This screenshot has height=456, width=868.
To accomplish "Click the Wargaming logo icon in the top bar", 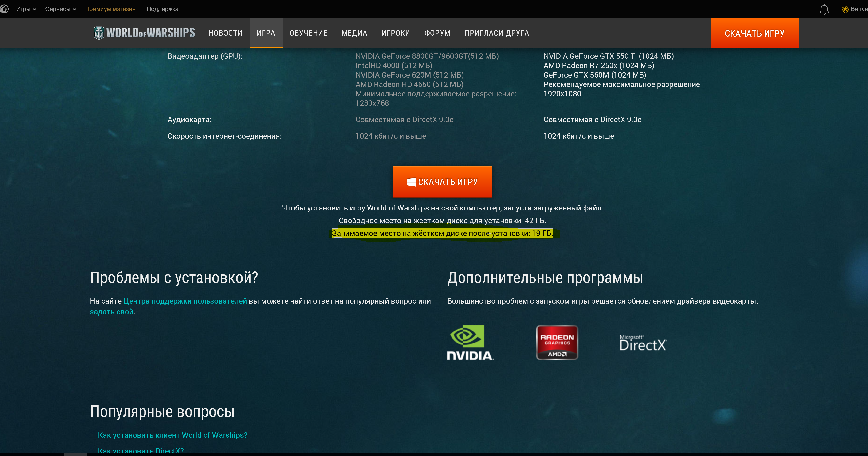I will click(x=4, y=9).
